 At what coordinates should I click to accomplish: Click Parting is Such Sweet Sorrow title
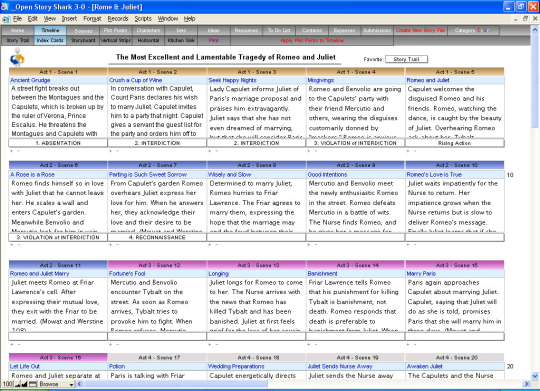[x=148, y=174]
